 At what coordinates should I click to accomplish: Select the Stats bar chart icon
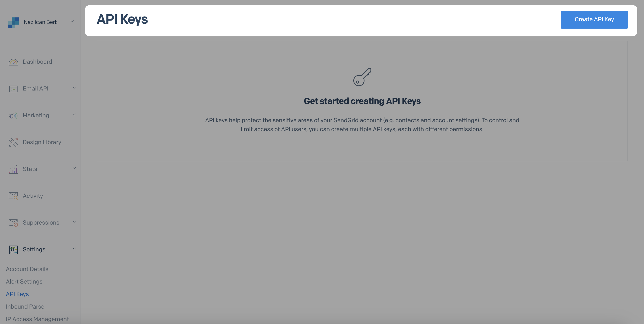tap(13, 169)
